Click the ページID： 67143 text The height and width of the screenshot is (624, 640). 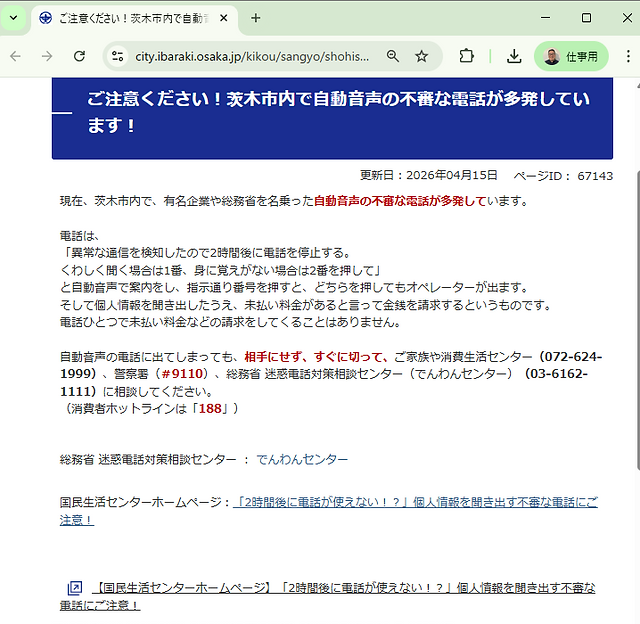pyautogui.click(x=563, y=176)
